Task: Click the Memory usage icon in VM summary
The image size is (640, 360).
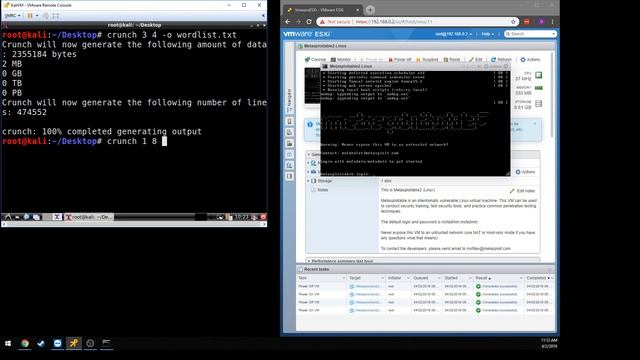Action: 538,88
